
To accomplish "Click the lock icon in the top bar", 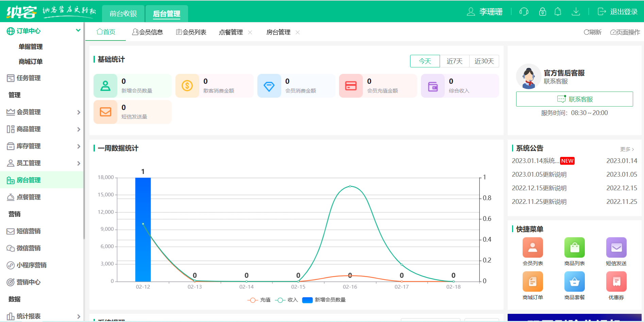I will coord(542,11).
